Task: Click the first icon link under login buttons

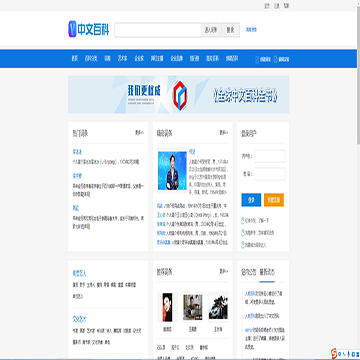Action: [x=243, y=220]
